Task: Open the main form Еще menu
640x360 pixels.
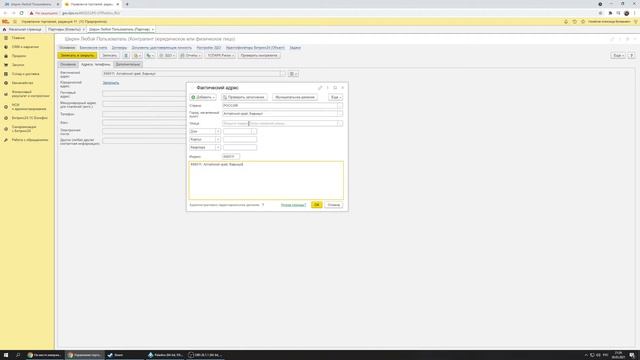Action: 618,55
